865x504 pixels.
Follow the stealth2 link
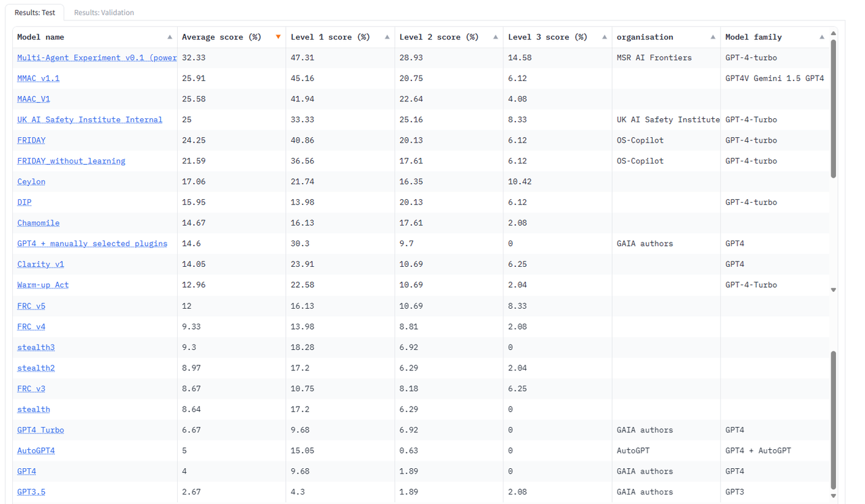[36, 368]
